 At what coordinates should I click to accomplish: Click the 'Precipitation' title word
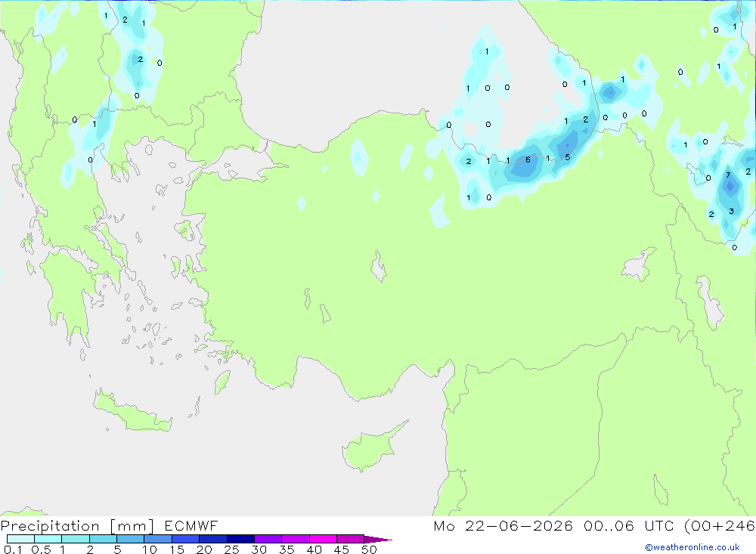click(x=50, y=526)
